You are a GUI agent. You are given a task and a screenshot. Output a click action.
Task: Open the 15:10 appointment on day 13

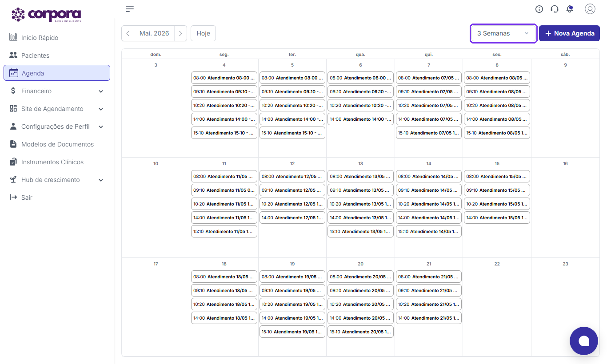(360, 231)
